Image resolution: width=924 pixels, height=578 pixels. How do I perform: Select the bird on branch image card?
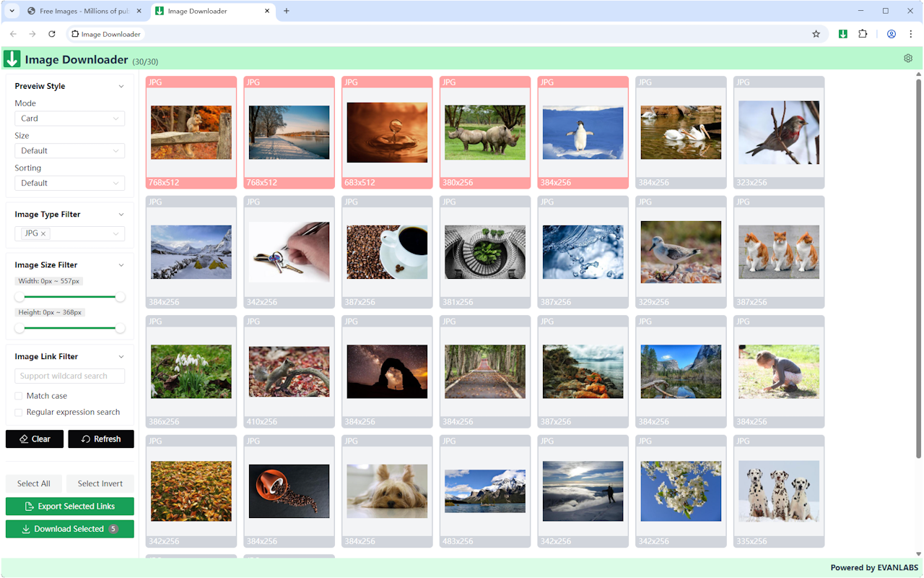(779, 133)
